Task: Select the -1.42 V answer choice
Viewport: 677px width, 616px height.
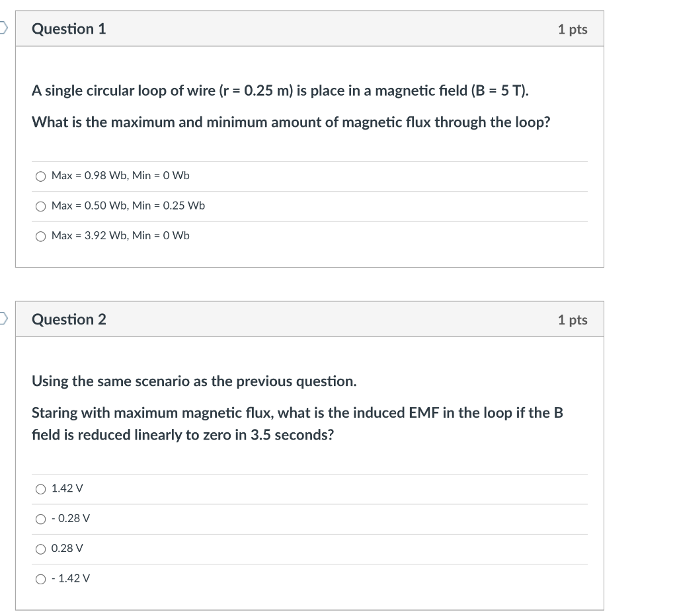Action: coord(40,579)
